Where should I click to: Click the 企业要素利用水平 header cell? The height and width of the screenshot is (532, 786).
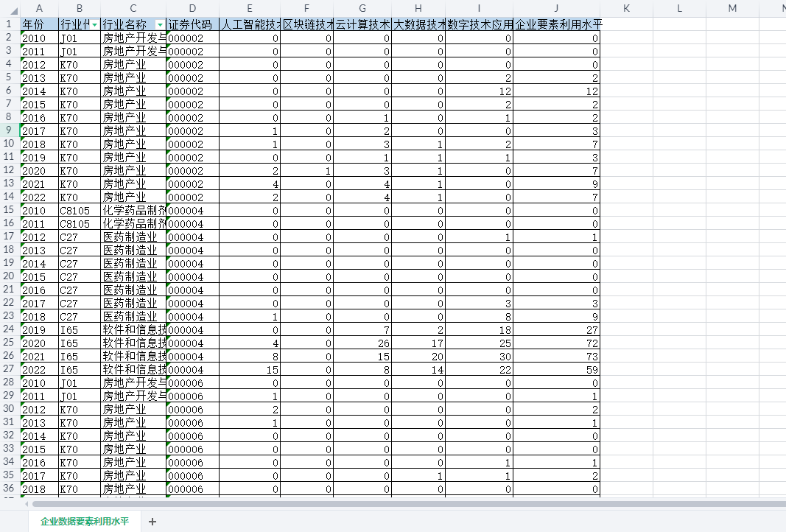pos(556,24)
